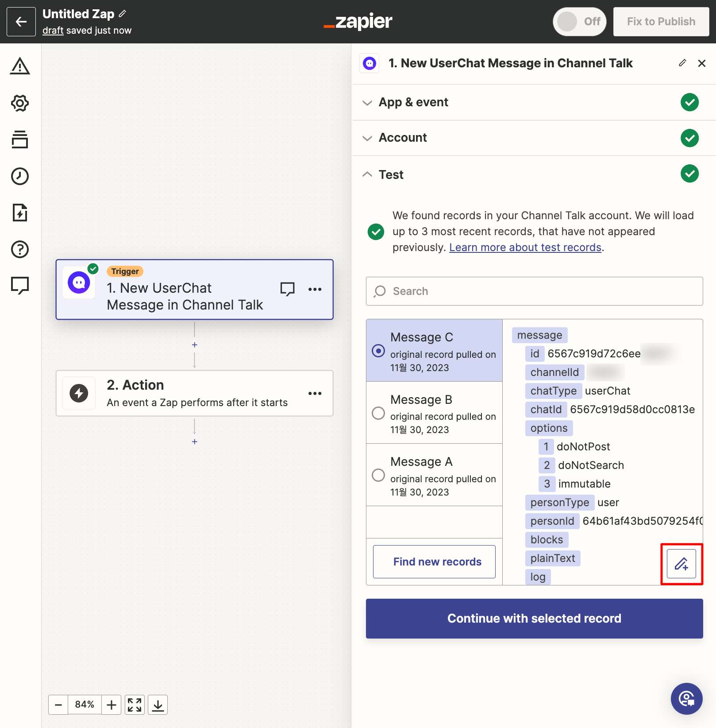Open support chat bubble at bottom right
Viewport: 716px width, 728px height.
tap(687, 699)
